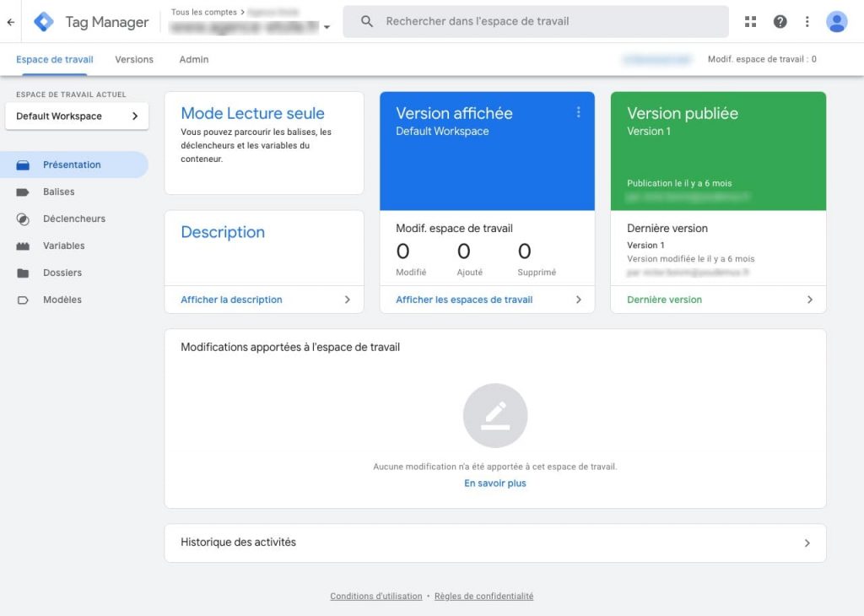Click the pencil edit icon in modifications panel
The height and width of the screenshot is (616, 864).
(495, 415)
